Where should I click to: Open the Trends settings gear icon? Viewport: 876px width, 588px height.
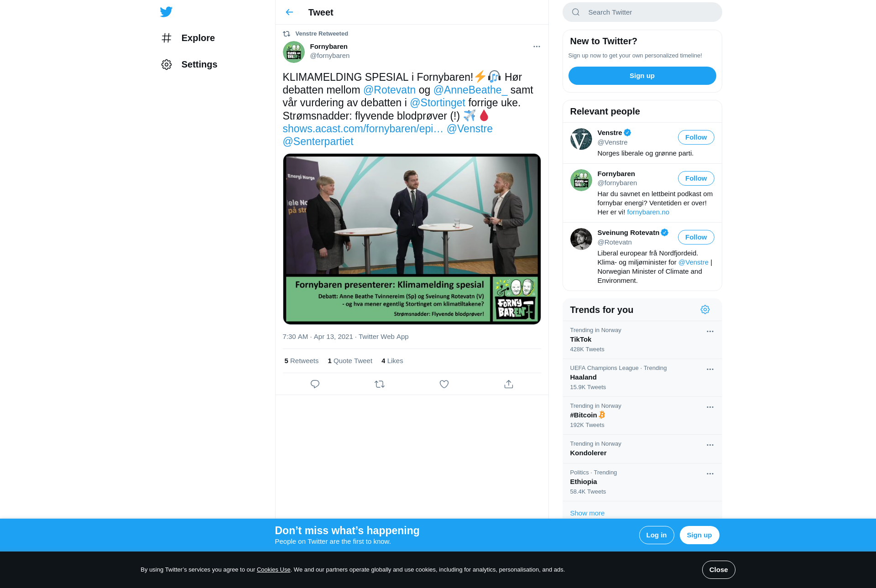pyautogui.click(x=705, y=310)
